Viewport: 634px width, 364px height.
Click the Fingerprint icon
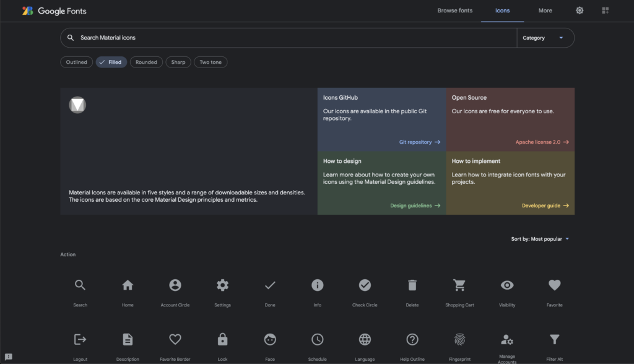[x=459, y=339]
